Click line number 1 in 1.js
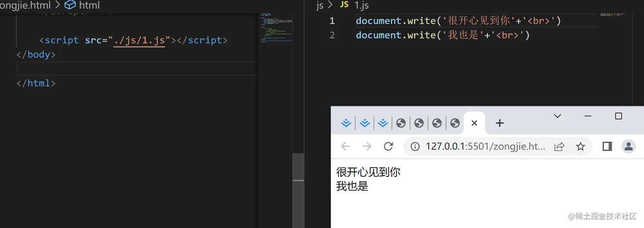 (x=332, y=21)
